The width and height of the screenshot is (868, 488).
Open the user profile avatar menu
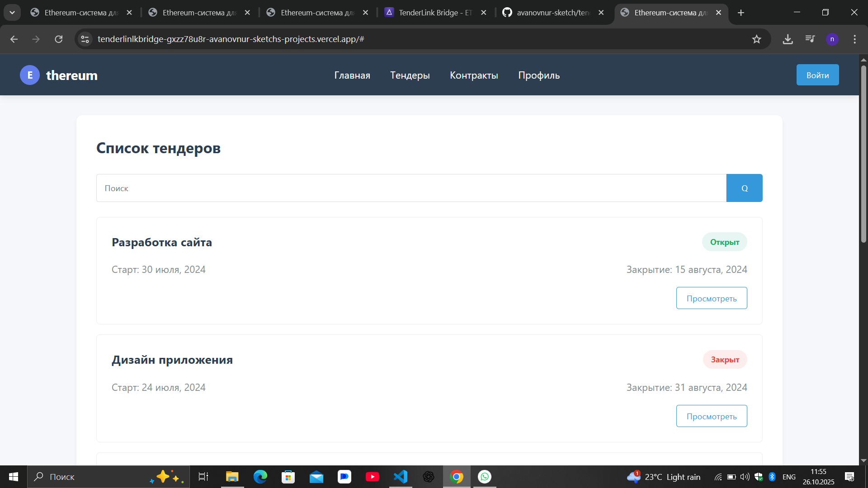(x=832, y=39)
